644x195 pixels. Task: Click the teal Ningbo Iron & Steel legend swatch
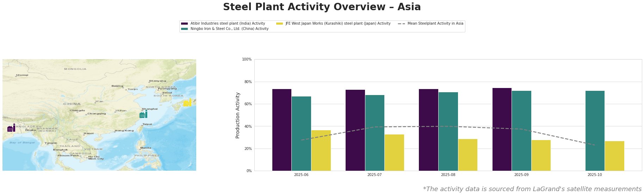tap(184, 29)
